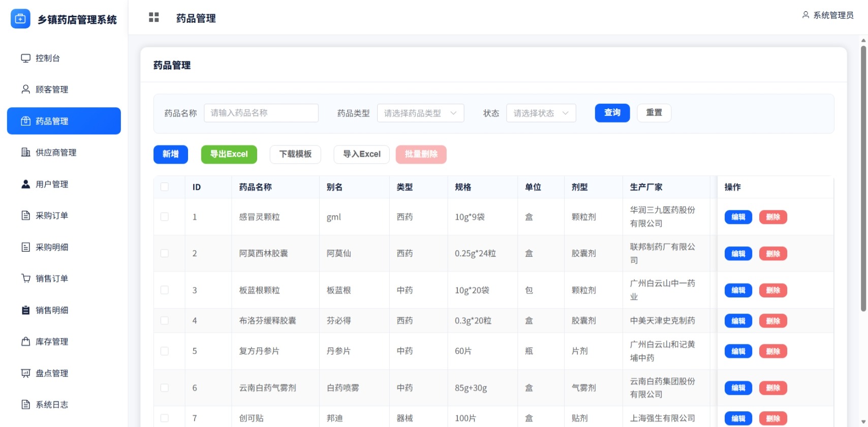Image resolution: width=868 pixels, height=427 pixels.
Task: Delete the 感冒灵颗粒 record
Action: point(773,217)
